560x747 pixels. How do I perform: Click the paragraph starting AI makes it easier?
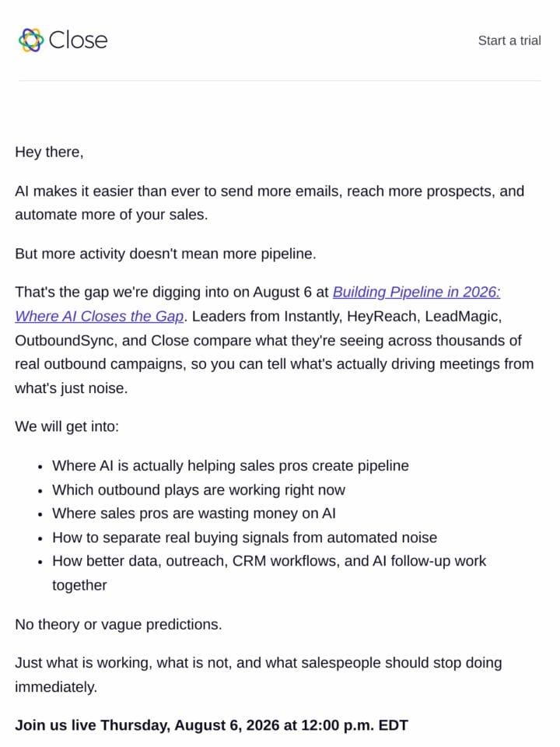pos(270,203)
